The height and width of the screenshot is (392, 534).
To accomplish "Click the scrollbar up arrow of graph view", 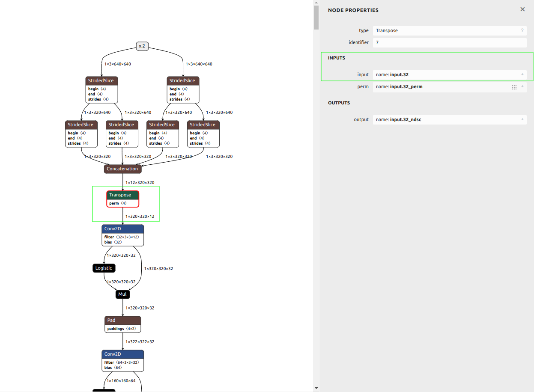I will (316, 3).
